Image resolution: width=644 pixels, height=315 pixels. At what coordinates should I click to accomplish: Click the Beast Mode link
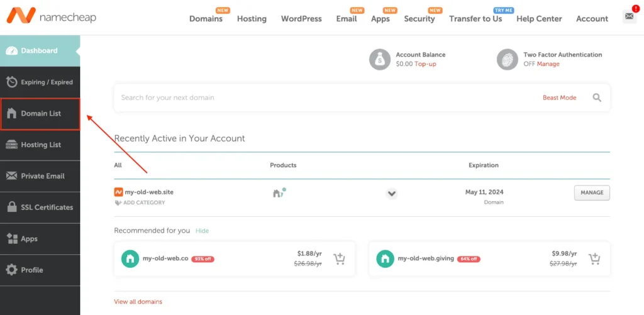pyautogui.click(x=559, y=97)
